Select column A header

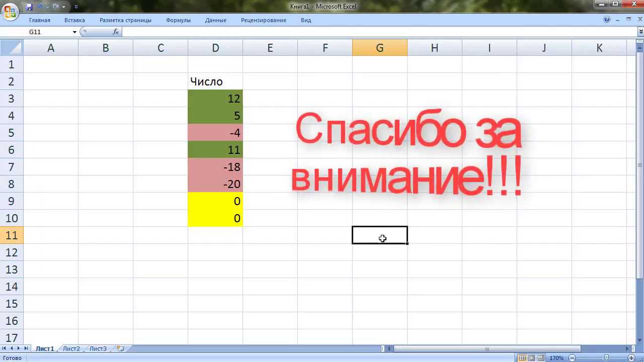click(x=51, y=48)
